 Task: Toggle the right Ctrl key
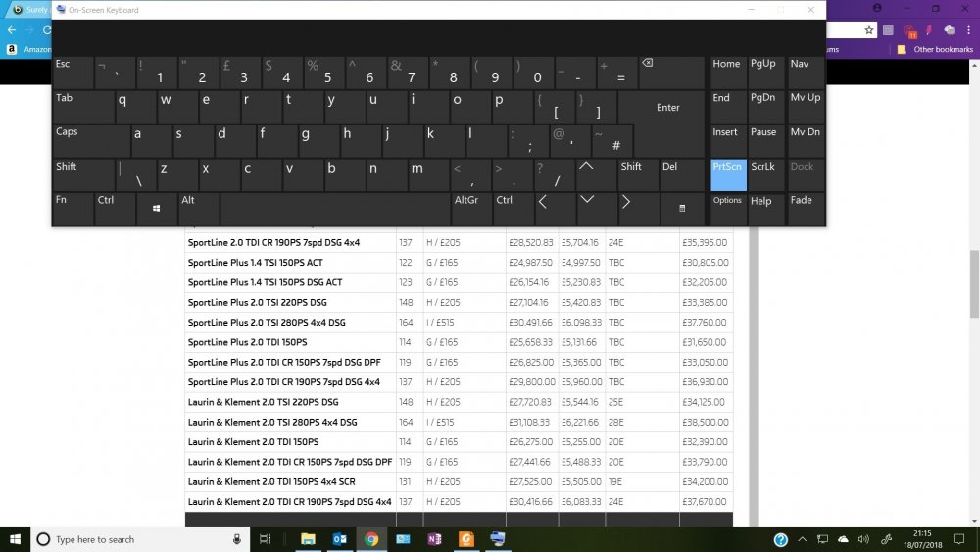point(514,208)
